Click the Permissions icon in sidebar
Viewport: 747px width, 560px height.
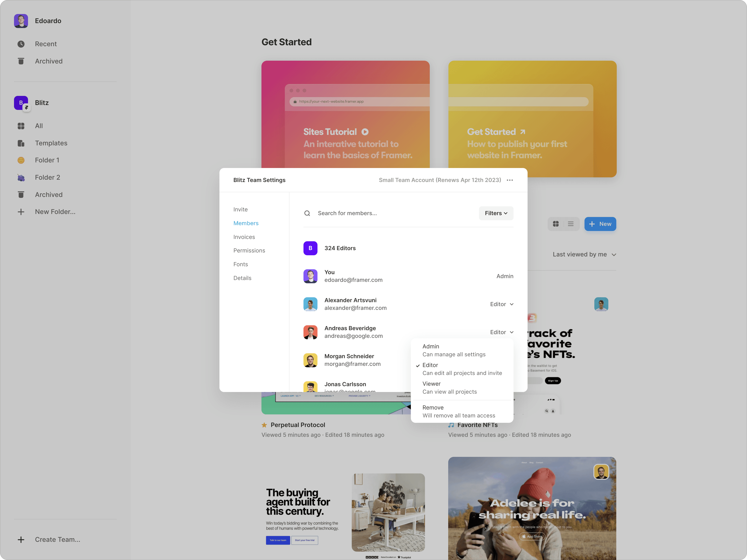point(249,250)
